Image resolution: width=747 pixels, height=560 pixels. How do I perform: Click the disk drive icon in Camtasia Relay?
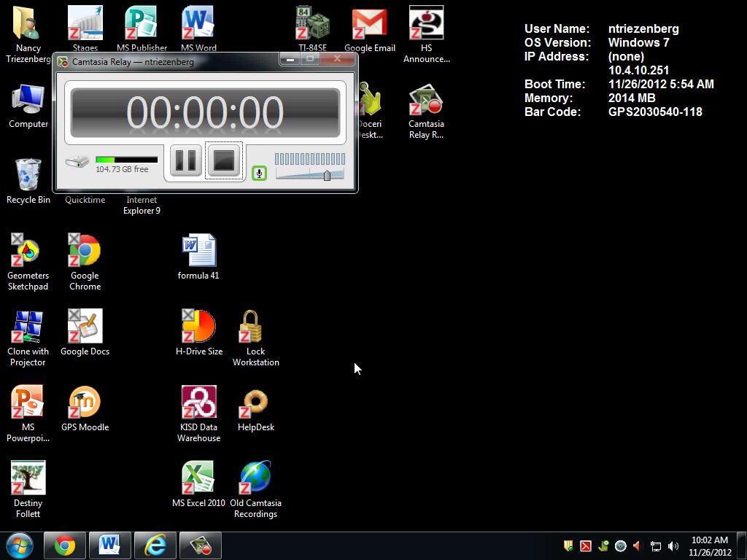click(77, 162)
